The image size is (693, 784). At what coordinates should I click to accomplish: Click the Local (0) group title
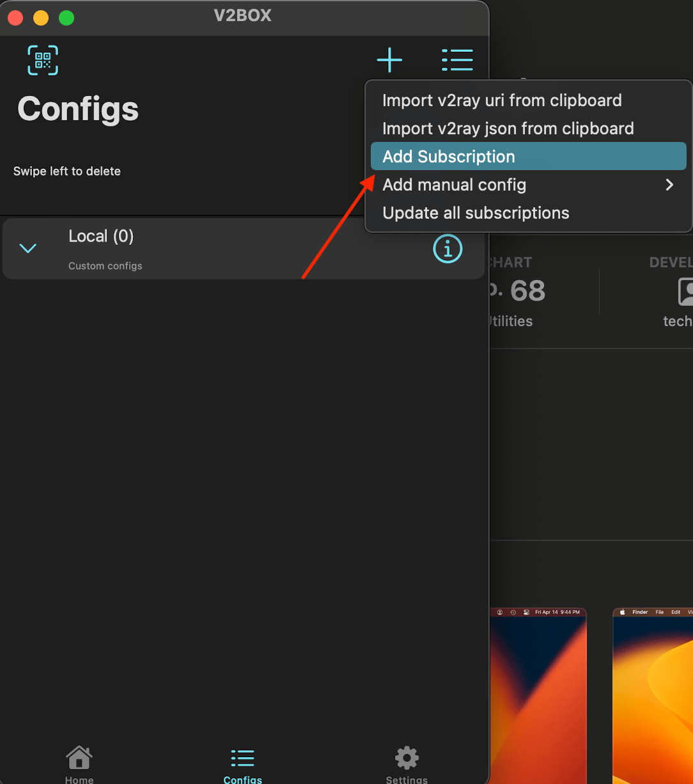point(101,237)
